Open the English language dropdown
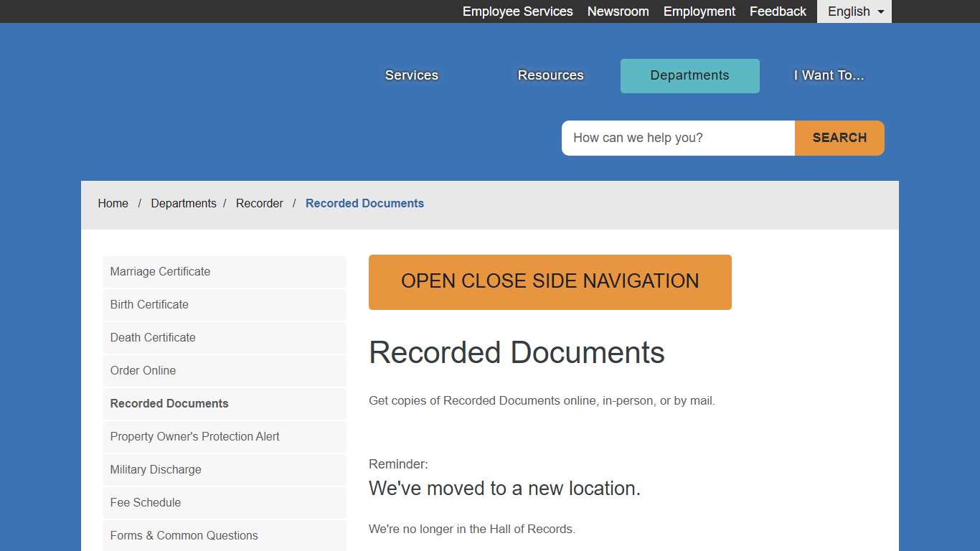980x551 pixels. (853, 11)
